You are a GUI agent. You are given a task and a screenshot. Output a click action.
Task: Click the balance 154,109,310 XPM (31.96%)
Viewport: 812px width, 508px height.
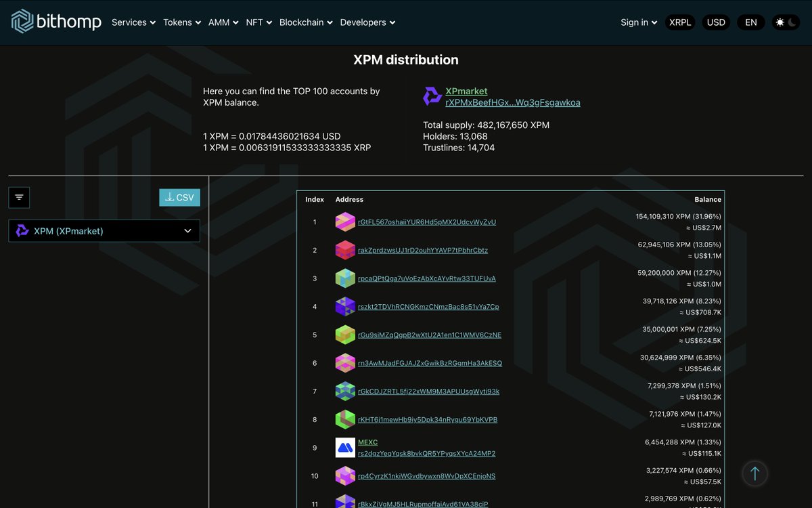(x=679, y=216)
